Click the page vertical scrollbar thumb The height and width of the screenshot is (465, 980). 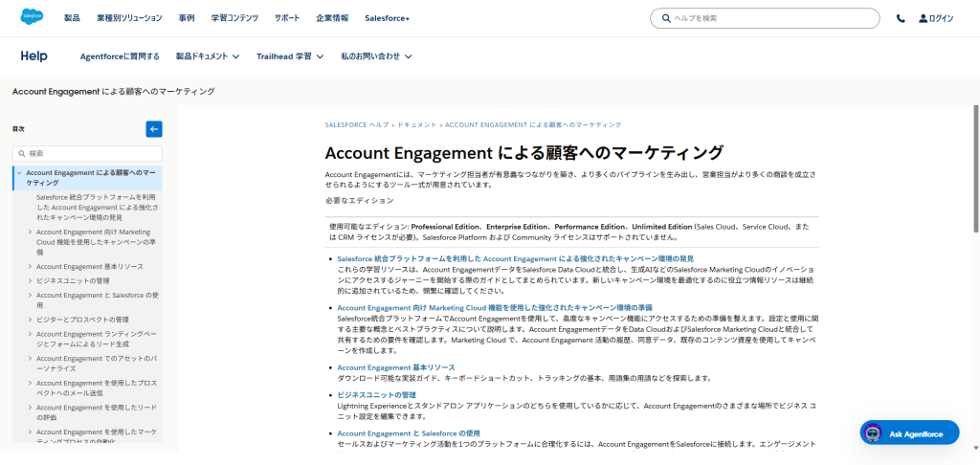click(975, 168)
